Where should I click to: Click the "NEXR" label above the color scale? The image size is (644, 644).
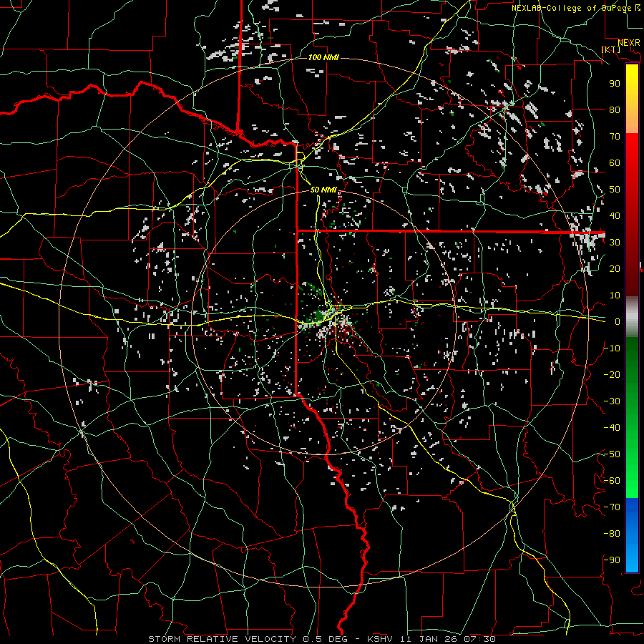pyautogui.click(x=629, y=43)
